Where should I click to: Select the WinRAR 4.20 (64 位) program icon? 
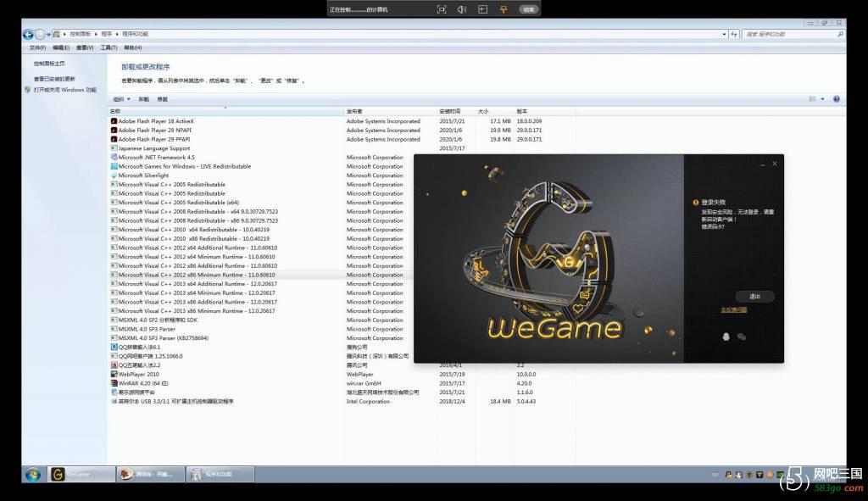114,384
